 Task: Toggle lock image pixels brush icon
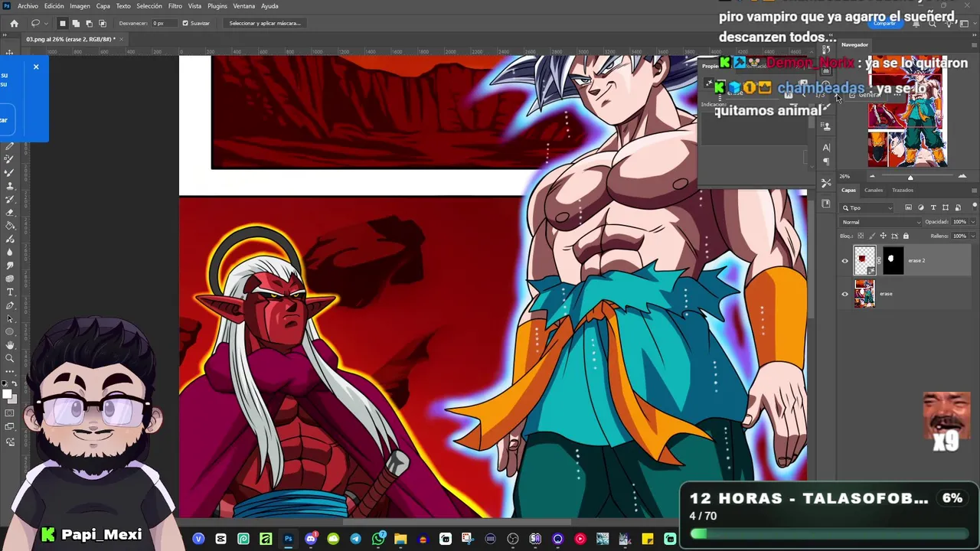click(872, 236)
